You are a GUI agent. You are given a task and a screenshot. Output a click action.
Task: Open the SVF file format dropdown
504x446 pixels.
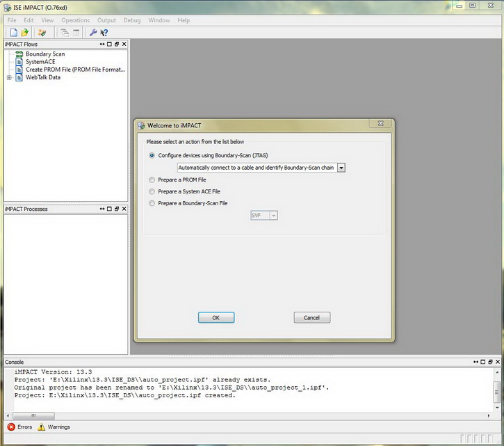274,216
